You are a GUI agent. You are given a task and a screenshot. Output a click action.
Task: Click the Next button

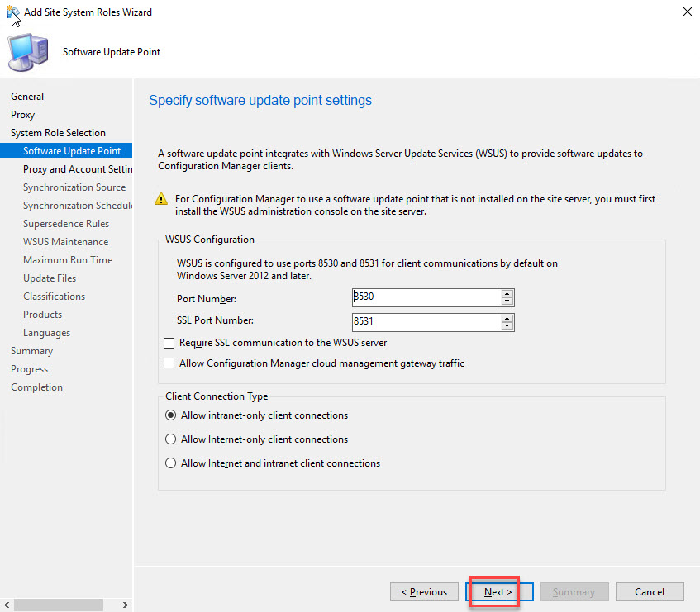coord(498,592)
